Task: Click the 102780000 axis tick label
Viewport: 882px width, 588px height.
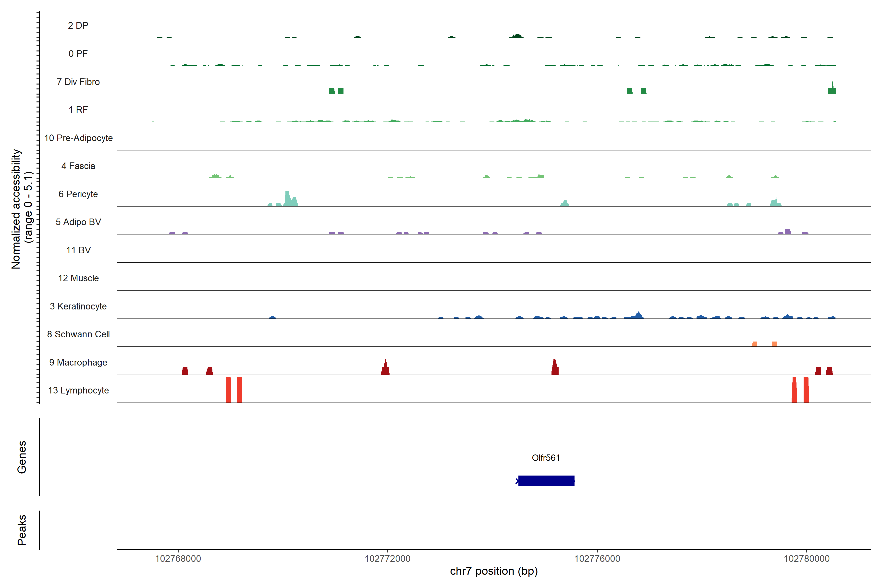Action: pyautogui.click(x=807, y=558)
